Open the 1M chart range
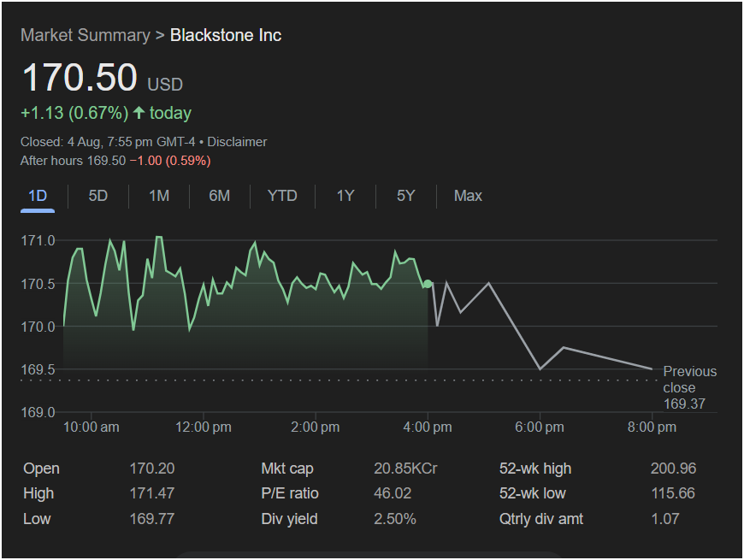The width and height of the screenshot is (744, 560). pyautogui.click(x=159, y=196)
